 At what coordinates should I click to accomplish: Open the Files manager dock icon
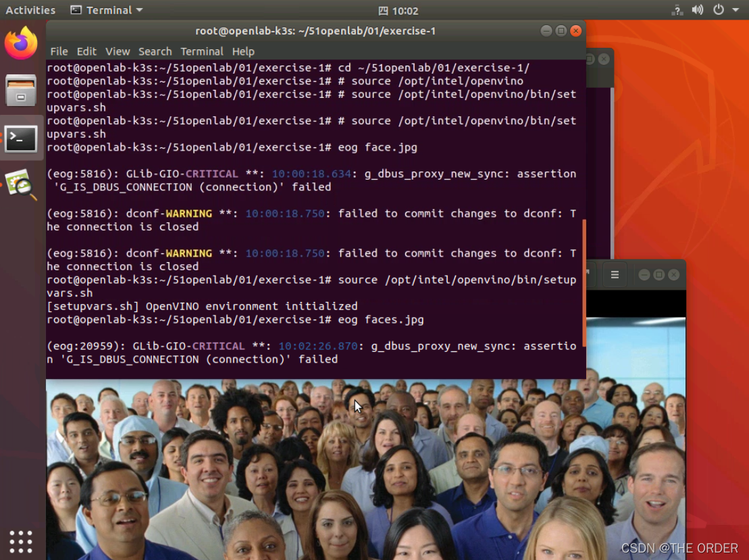click(x=20, y=91)
